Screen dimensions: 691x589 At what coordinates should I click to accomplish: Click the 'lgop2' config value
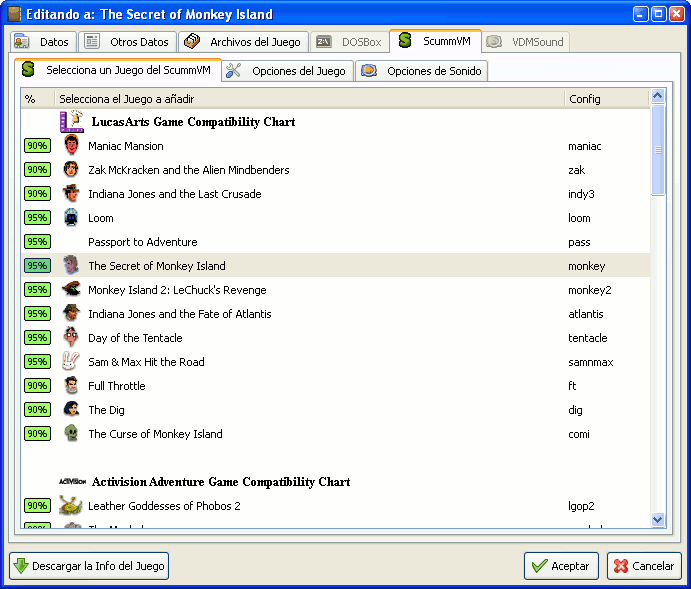point(581,506)
